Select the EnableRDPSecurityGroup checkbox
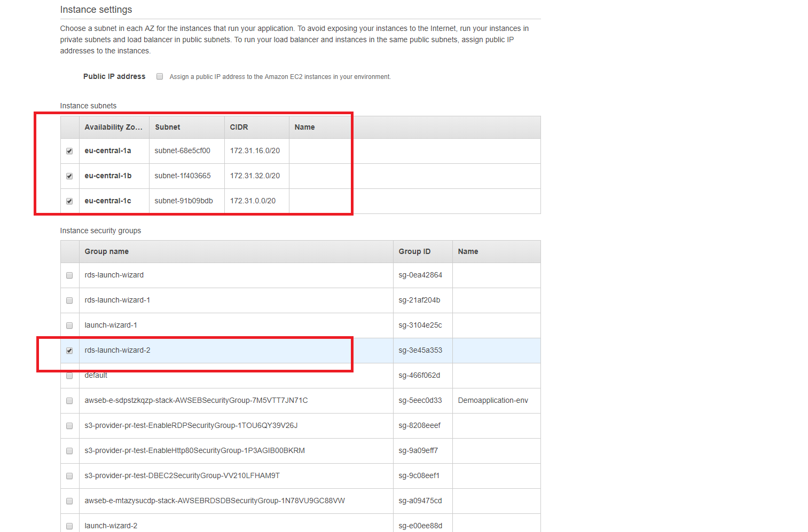The width and height of the screenshot is (808, 532). [x=69, y=426]
